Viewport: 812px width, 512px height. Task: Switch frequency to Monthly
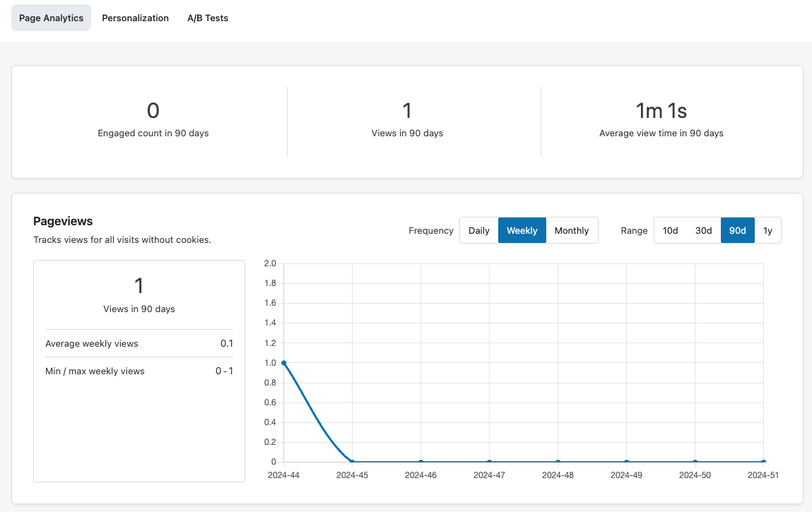[x=571, y=230]
